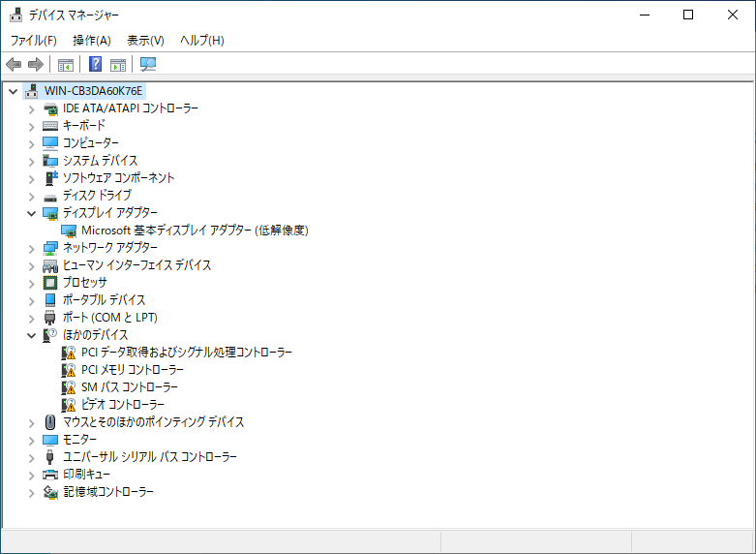Select the PCI メモリ コントローラー entry

click(133, 370)
